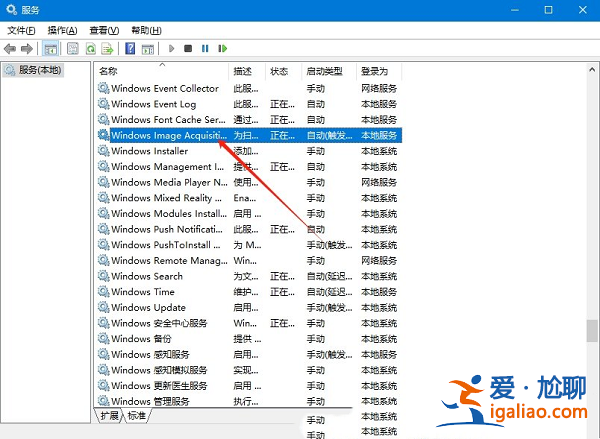Sort by the 启动类型 column header
Image resolution: width=600 pixels, height=439 pixels.
click(x=329, y=71)
